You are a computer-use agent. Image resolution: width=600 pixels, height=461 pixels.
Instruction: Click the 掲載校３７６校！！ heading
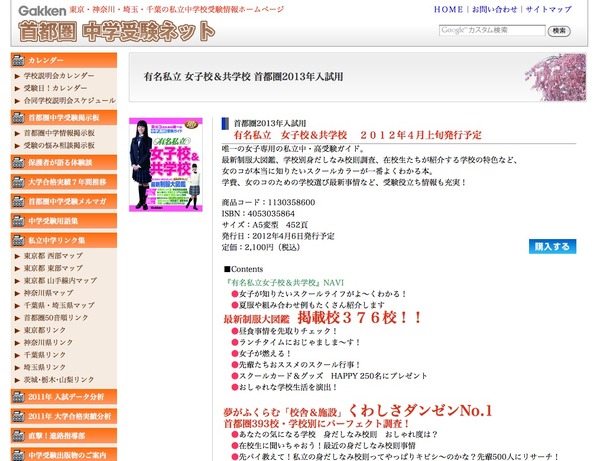coord(359,317)
